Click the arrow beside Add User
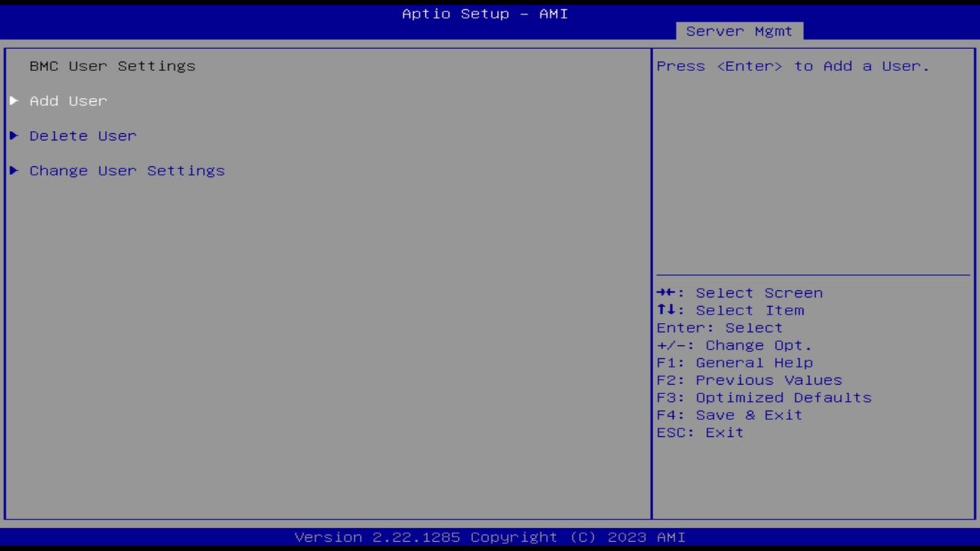This screenshot has height=551, width=980. tap(14, 101)
